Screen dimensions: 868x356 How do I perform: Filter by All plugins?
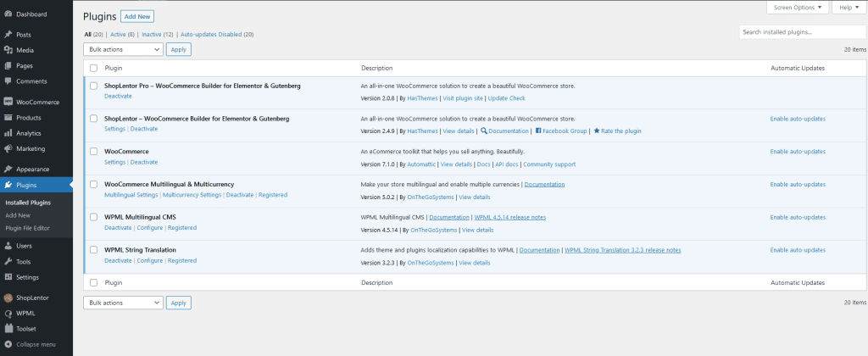87,34
